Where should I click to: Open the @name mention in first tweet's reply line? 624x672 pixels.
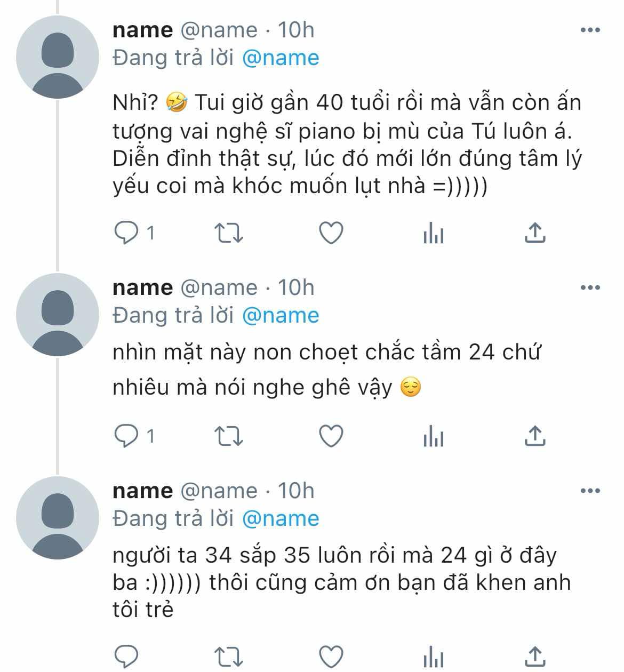click(x=281, y=58)
